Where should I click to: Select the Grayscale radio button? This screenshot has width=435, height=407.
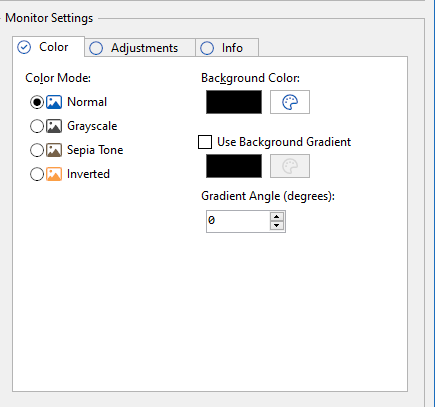tap(37, 126)
